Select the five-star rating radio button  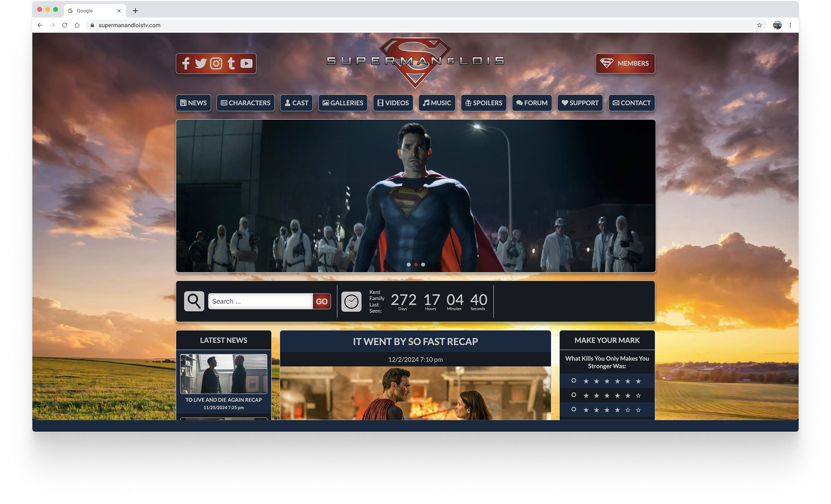click(x=574, y=395)
